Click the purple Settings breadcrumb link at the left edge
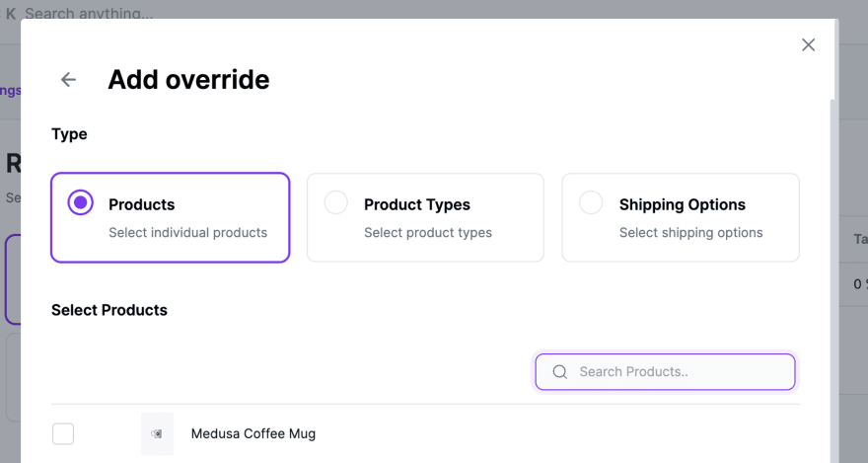 11,91
